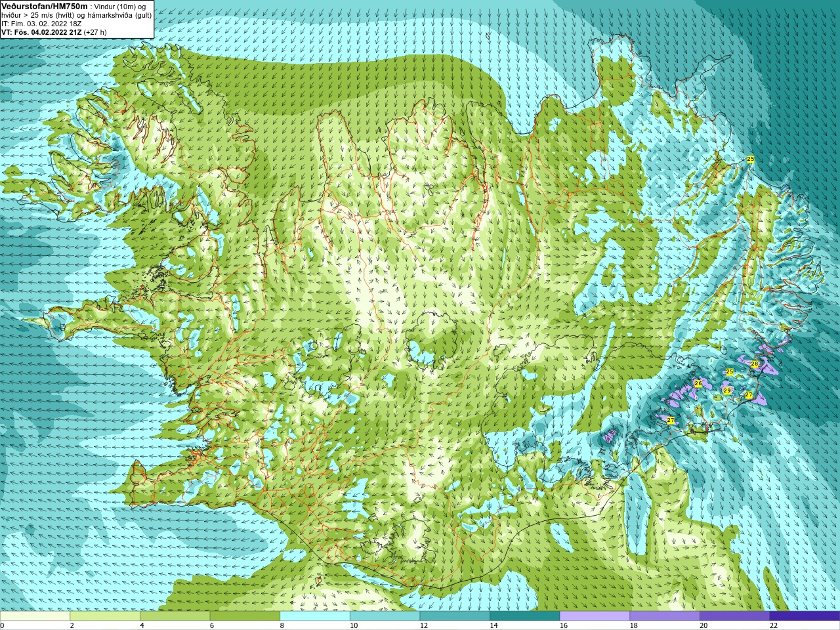
Task: Select the 12–14 m/s teal legend swatch
Action: (x=455, y=616)
